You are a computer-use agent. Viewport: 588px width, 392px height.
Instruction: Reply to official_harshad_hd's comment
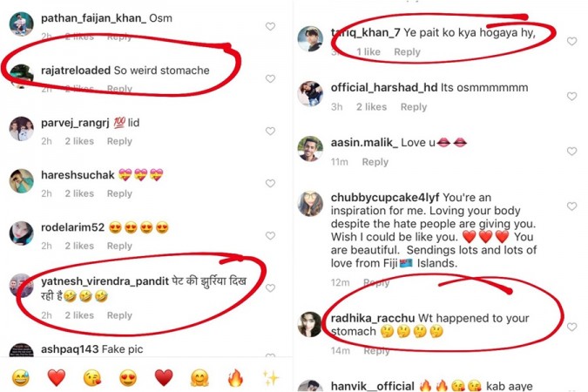pyautogui.click(x=414, y=107)
